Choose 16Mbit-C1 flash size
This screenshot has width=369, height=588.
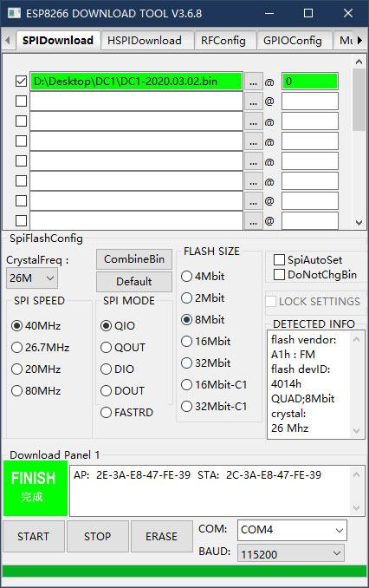pyautogui.click(x=214, y=385)
